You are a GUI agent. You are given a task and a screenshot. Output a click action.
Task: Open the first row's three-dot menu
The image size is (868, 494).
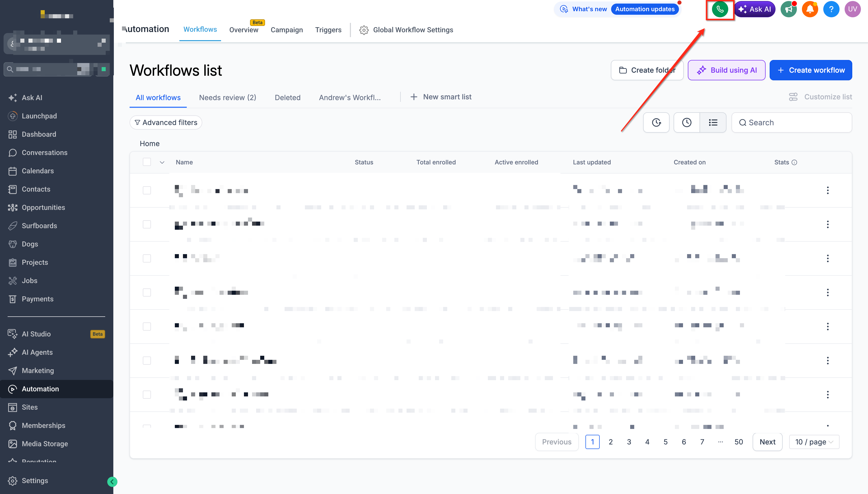pyautogui.click(x=828, y=190)
